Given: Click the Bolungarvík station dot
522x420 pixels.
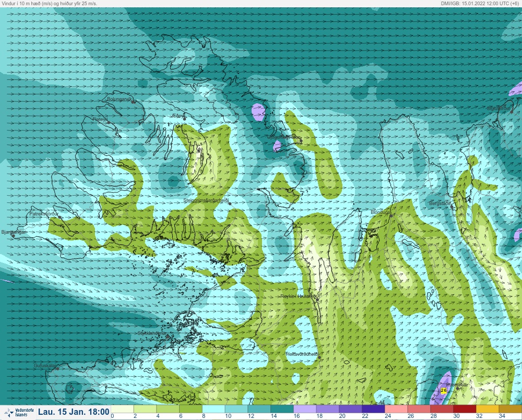Looking at the screenshot, I should point(133,102).
